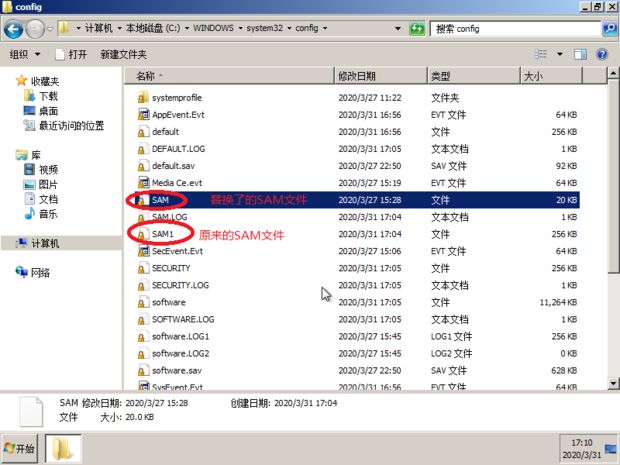Select the SAM.LOG file icon
Screen dimensions: 620x465
pos(143,217)
